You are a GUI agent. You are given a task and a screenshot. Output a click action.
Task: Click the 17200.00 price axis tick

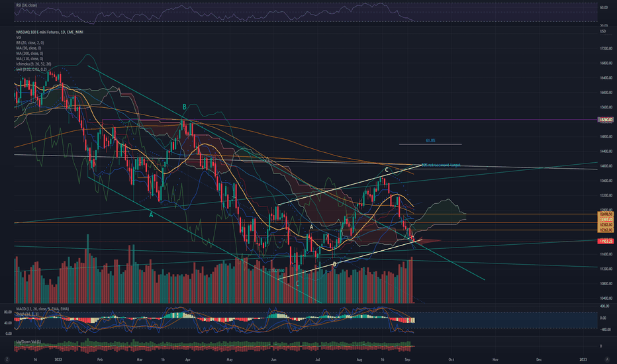pyautogui.click(x=606, y=48)
